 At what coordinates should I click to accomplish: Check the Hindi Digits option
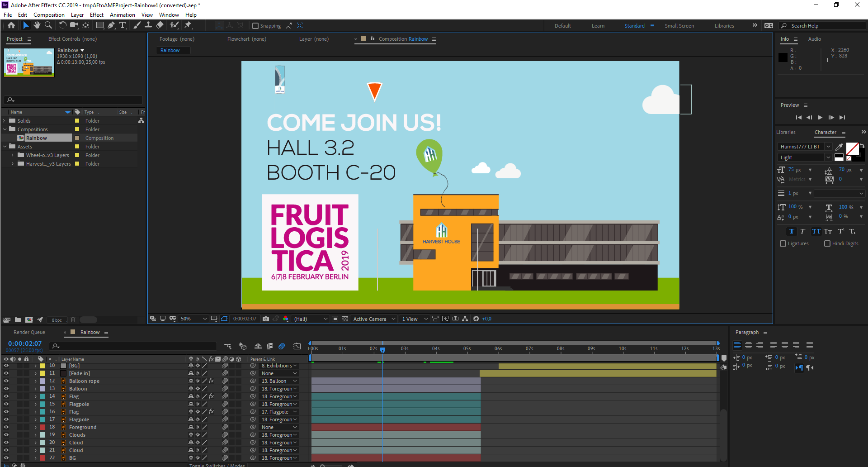pos(827,243)
